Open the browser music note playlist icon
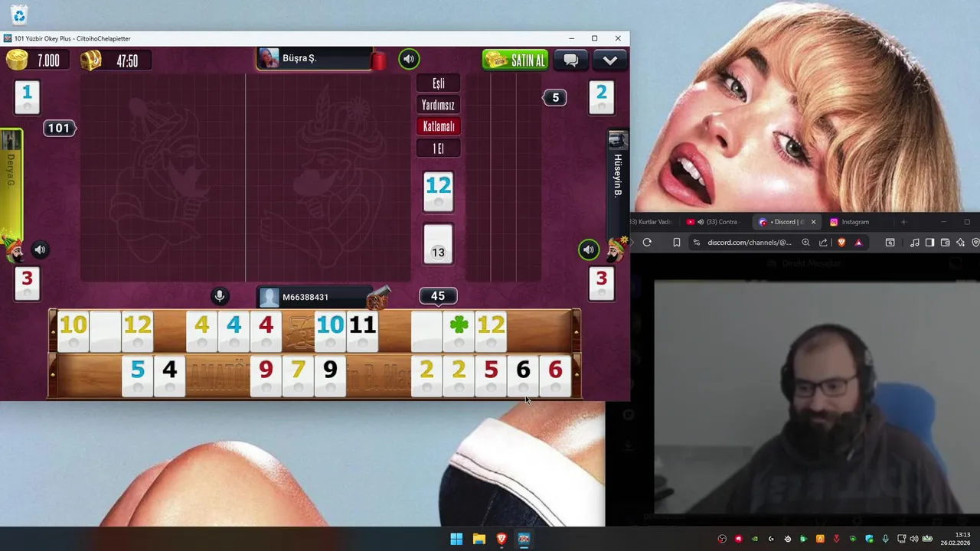Image resolution: width=980 pixels, height=551 pixels. (915, 243)
